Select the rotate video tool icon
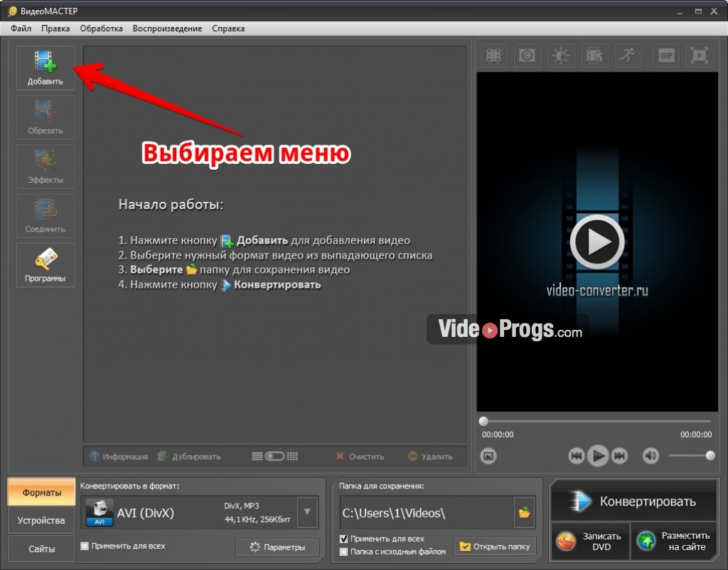Viewport: 728px width, 570px height. click(594, 55)
